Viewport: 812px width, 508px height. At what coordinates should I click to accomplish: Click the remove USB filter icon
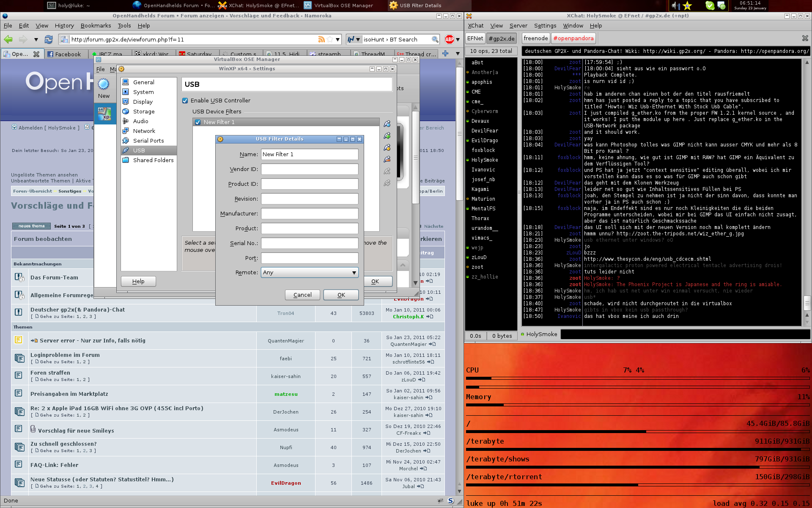387,159
